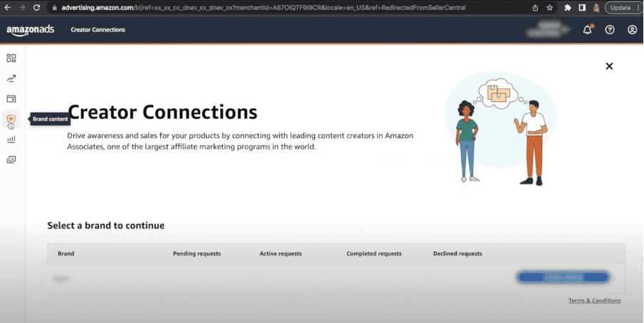Open the notifications bell

pos(588,30)
